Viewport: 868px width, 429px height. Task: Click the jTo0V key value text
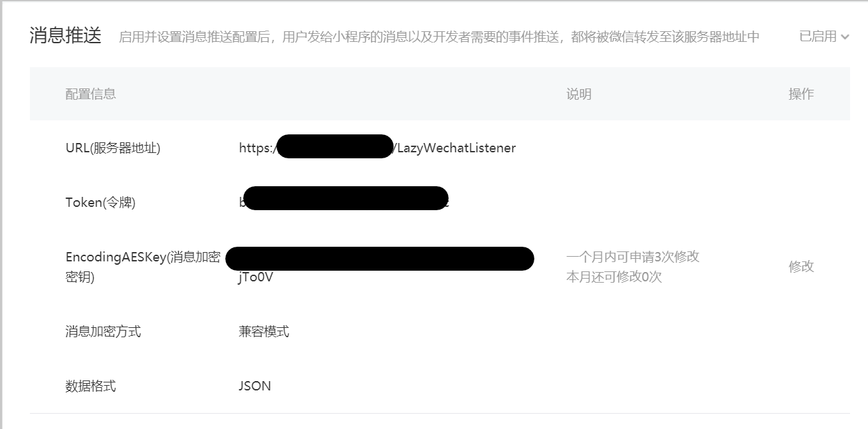point(256,277)
